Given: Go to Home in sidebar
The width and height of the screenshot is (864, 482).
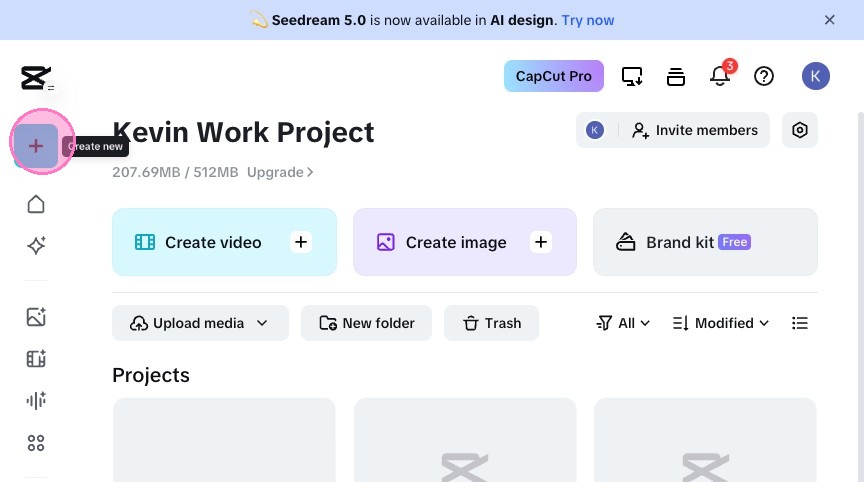Looking at the screenshot, I should tap(36, 204).
